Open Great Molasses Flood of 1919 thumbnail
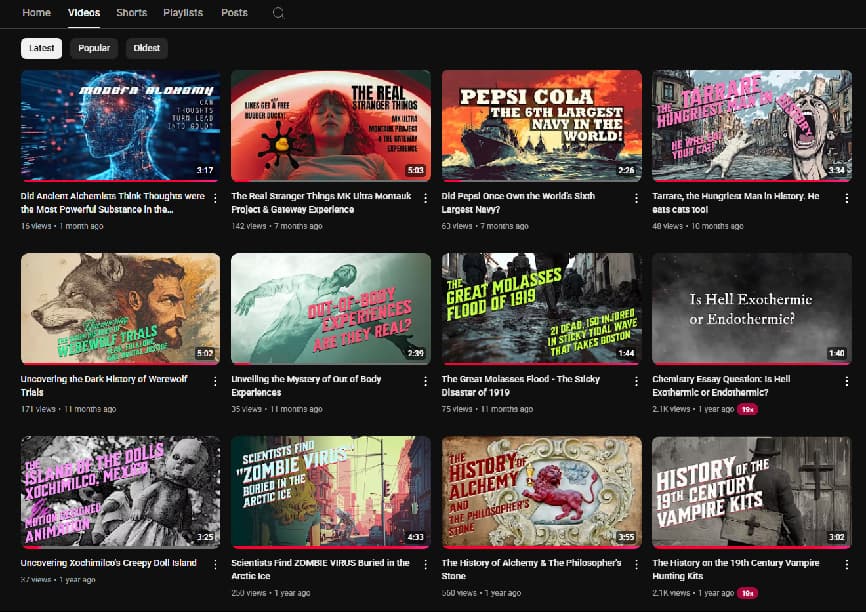The image size is (866, 612). [x=541, y=309]
